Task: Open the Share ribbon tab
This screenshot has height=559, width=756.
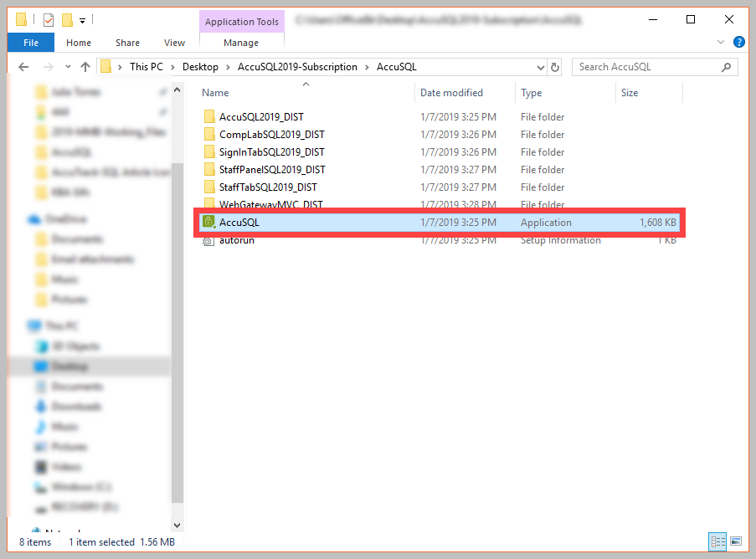Action: pos(127,43)
